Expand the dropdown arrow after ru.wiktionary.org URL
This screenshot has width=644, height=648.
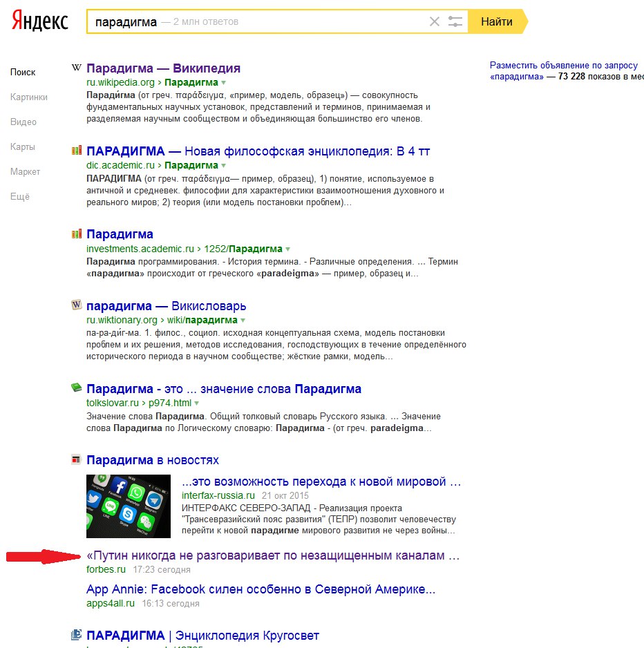pyautogui.click(x=243, y=321)
